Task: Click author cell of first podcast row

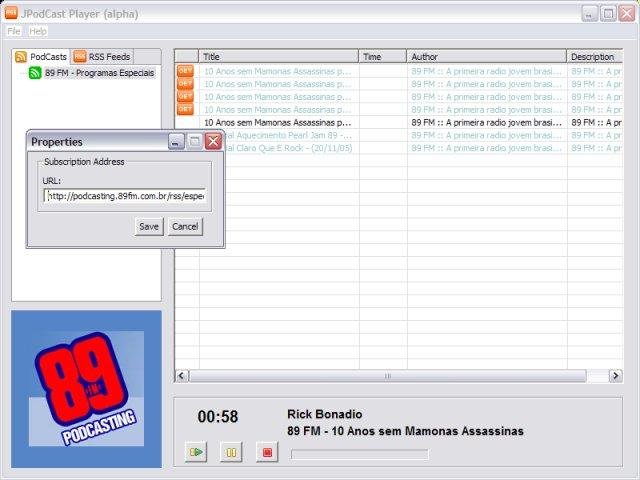Action: pyautogui.click(x=487, y=71)
